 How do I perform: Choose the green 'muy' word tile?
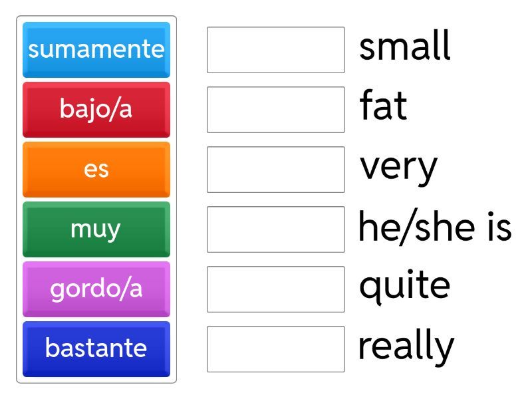(x=96, y=229)
